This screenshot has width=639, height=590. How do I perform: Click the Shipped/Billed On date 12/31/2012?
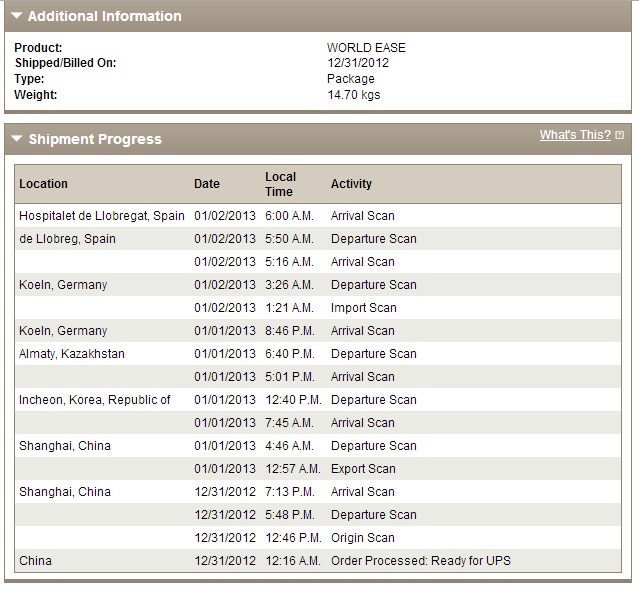[x=358, y=63]
